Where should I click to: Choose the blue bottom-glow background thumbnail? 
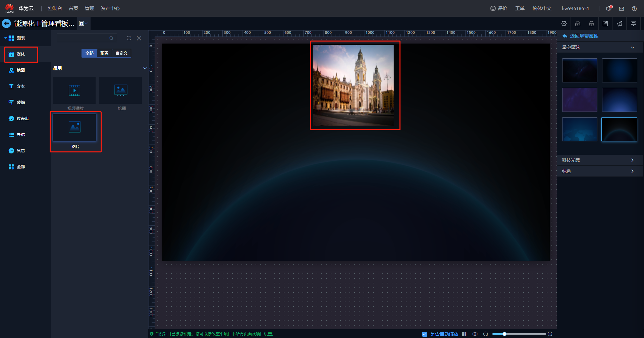tap(620, 100)
